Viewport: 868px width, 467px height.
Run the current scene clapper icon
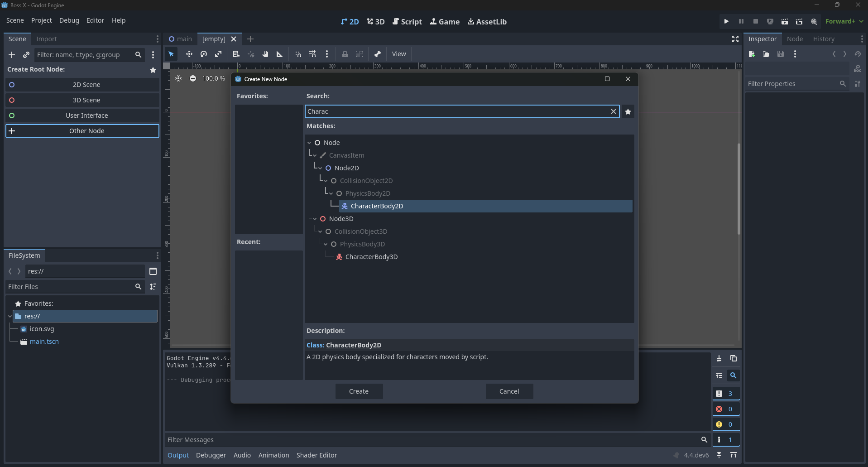click(x=785, y=21)
